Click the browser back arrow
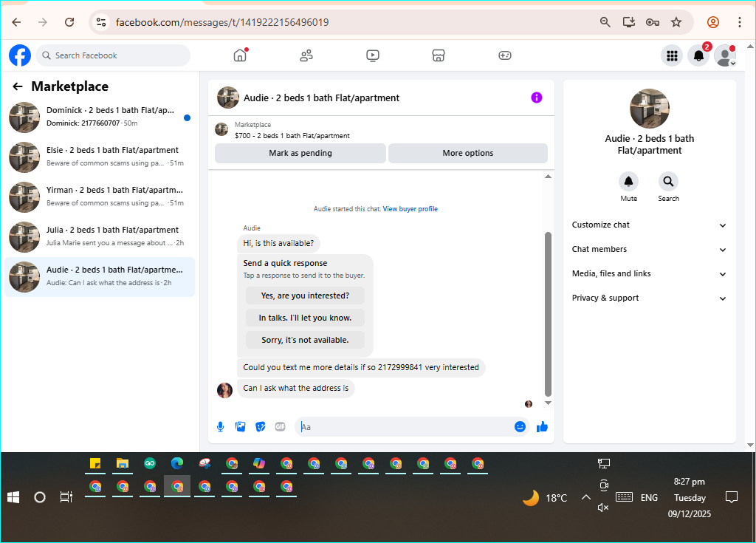756x543 pixels. click(x=16, y=22)
